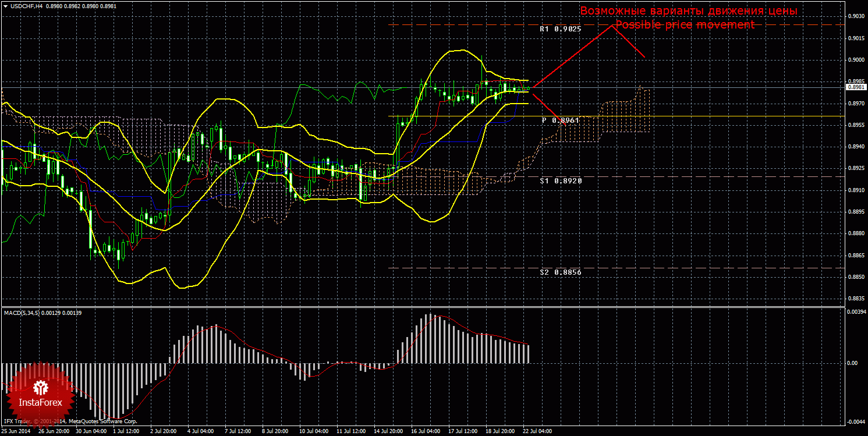Click the 10 Jul 04:00 time label
Image resolution: width=868 pixels, height=436 pixels.
(314, 432)
